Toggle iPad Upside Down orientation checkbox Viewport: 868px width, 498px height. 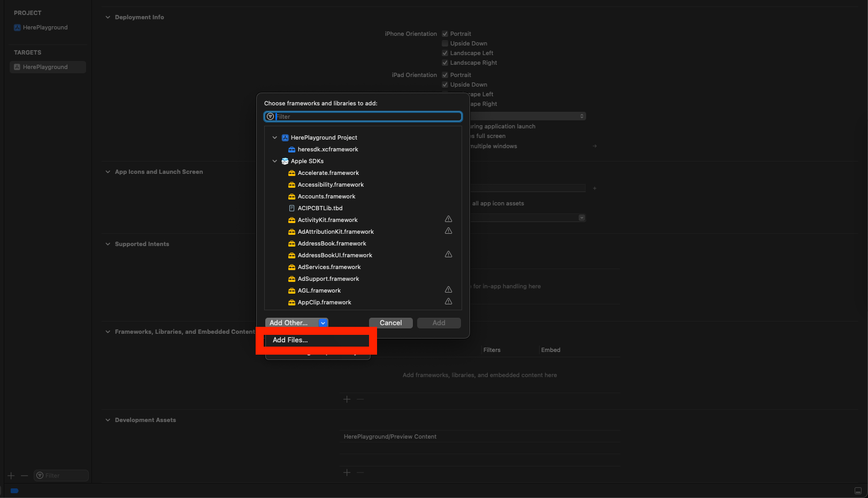(x=444, y=85)
